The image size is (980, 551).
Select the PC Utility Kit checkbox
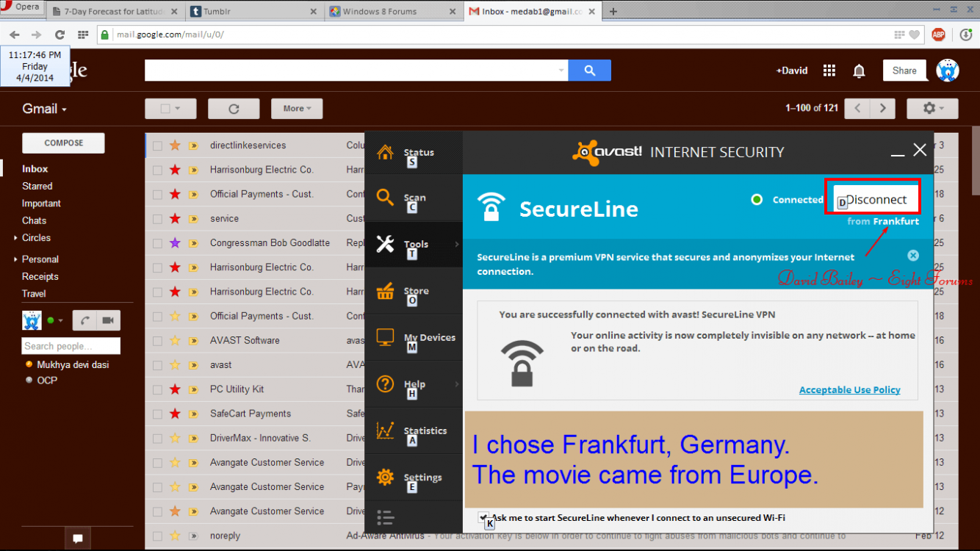coord(157,389)
